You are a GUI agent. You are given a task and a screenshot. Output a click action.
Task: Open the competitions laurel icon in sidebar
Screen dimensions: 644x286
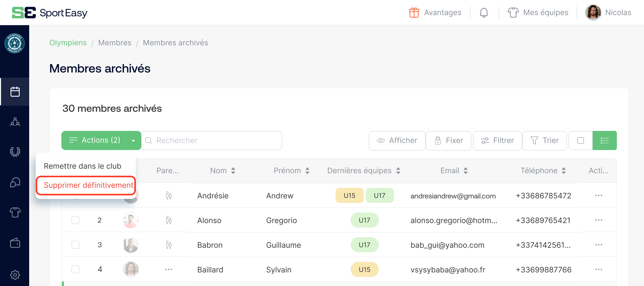(15, 152)
